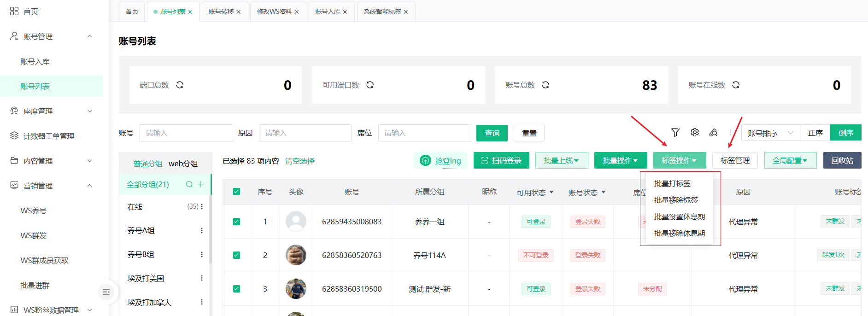Open the 批量上线 dropdown button
The width and height of the screenshot is (868, 316).
click(562, 160)
